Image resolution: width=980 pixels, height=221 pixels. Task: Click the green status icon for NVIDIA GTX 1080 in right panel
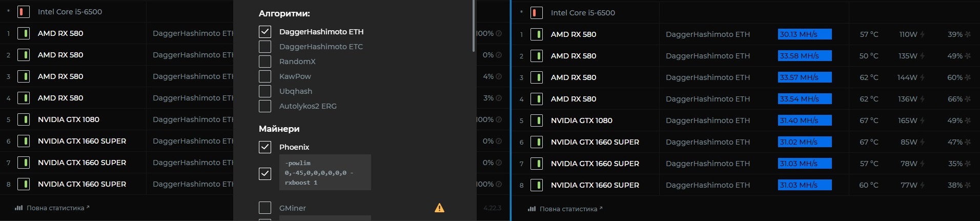[x=537, y=120]
